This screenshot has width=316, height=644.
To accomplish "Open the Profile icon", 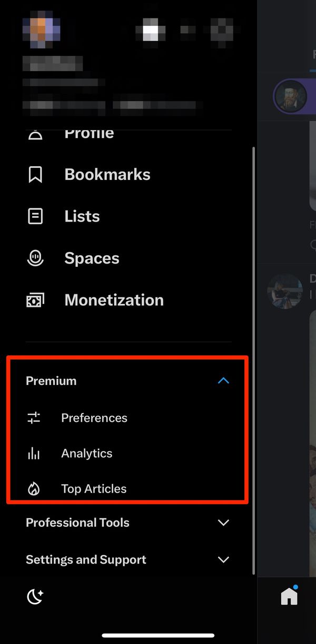I will click(x=35, y=133).
